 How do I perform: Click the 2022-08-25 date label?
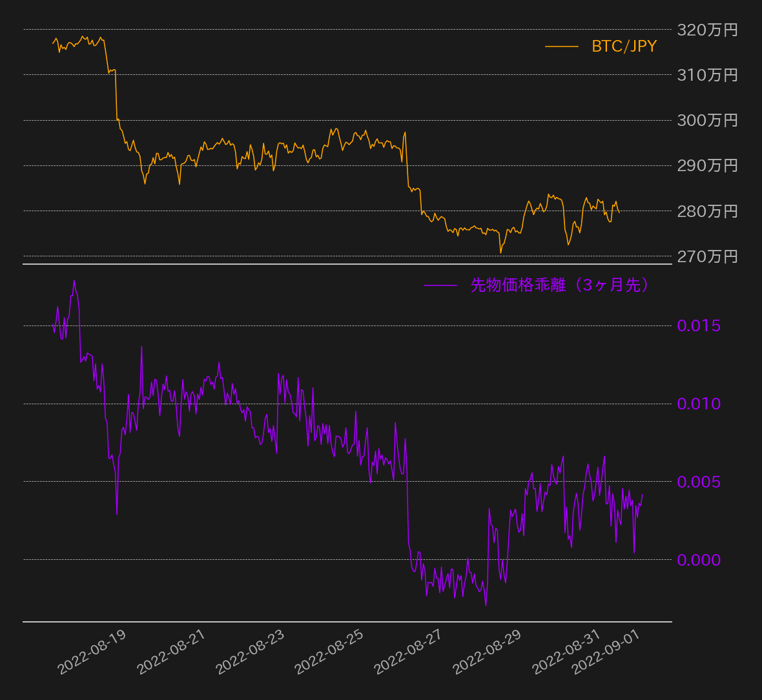330,652
